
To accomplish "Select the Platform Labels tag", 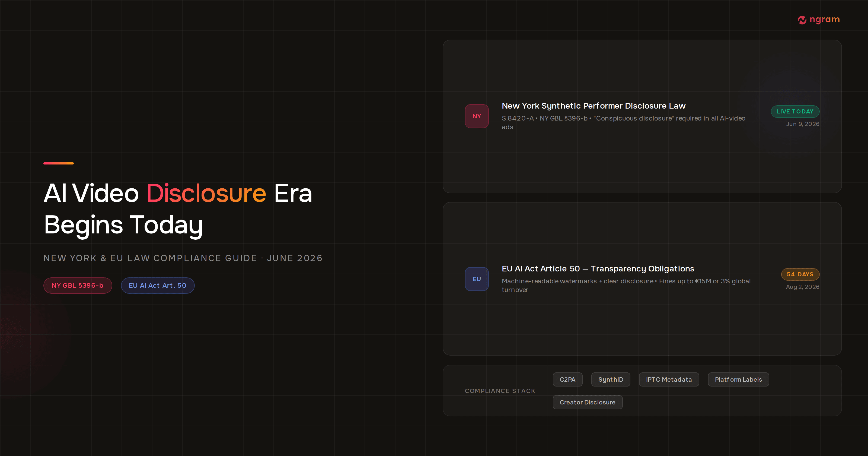I will pos(738,379).
